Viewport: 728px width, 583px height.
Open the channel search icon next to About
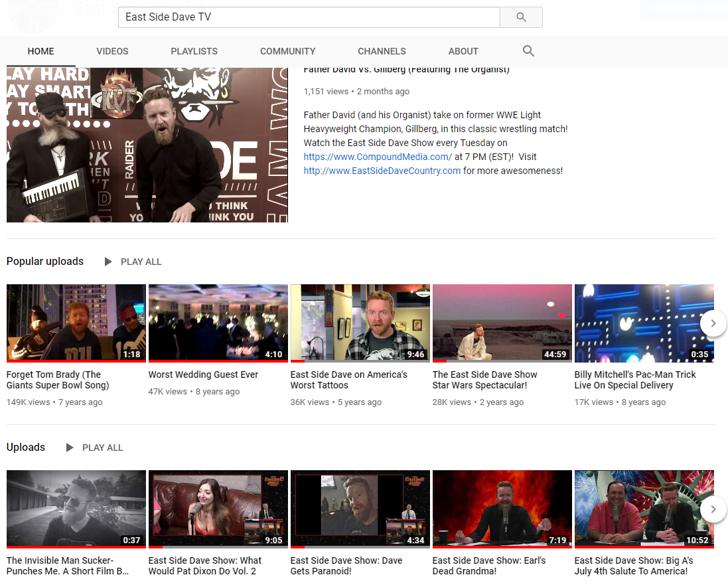pos(528,51)
